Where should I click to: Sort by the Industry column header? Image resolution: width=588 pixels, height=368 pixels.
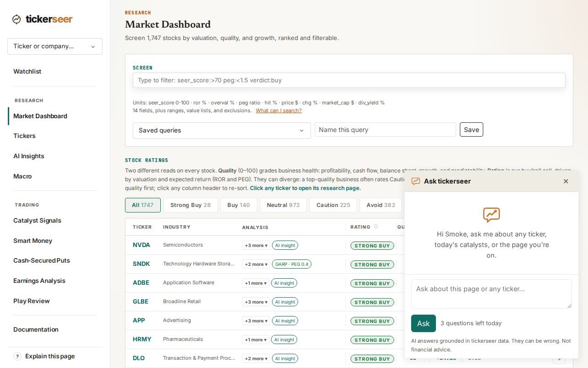coord(177,227)
